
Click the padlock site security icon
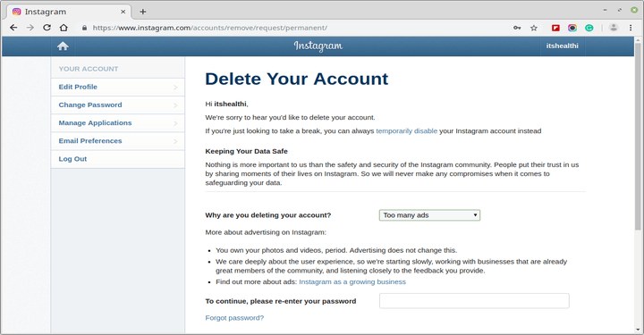(84, 28)
